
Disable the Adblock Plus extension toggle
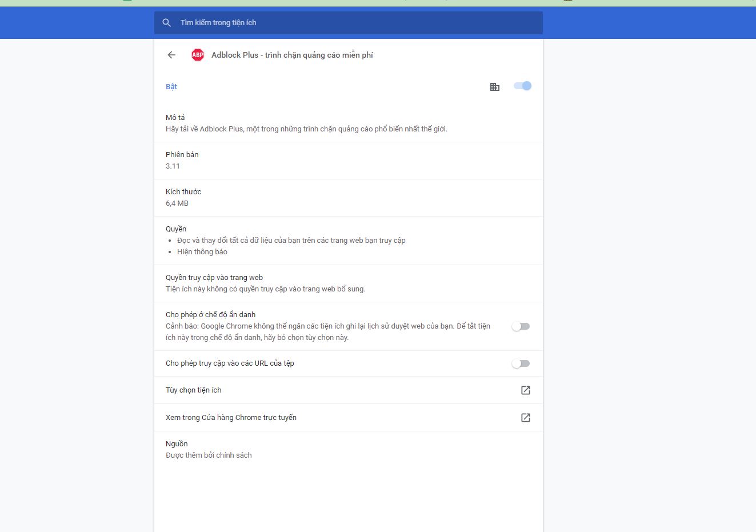[522, 86]
